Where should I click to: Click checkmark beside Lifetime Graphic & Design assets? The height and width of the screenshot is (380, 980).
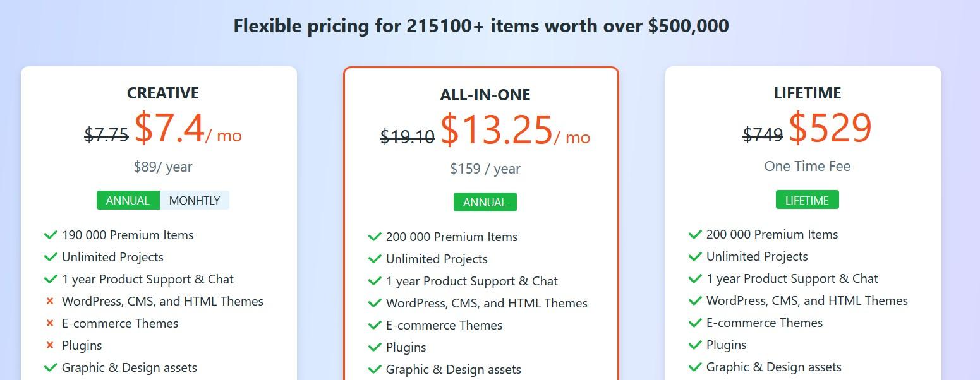point(695,367)
